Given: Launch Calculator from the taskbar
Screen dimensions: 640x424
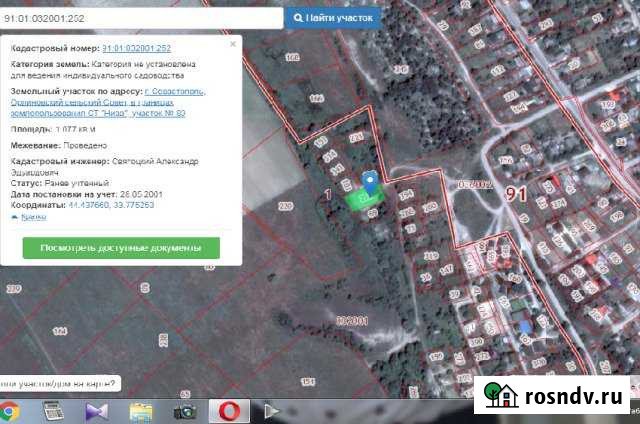Looking at the screenshot, I should pyautogui.click(x=54, y=411).
